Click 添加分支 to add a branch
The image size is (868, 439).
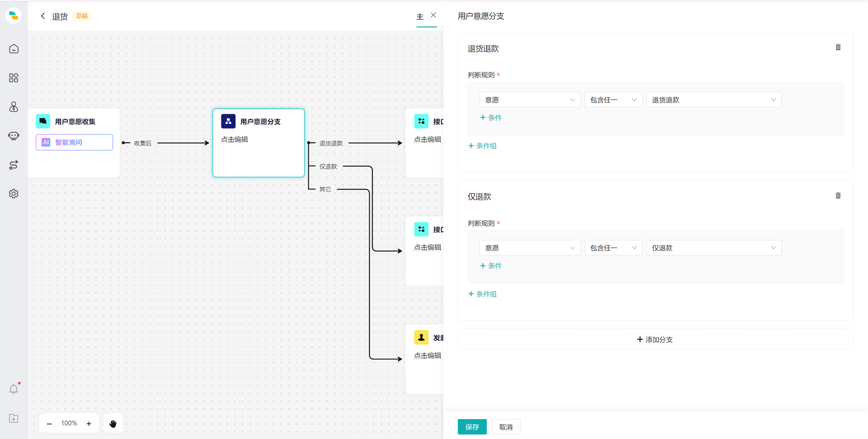coord(655,339)
